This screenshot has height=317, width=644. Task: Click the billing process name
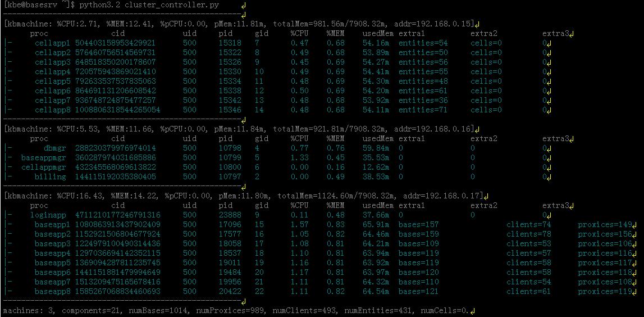(x=50, y=177)
